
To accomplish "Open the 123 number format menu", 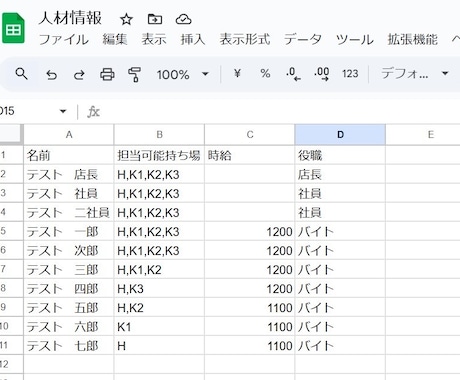I will (350, 74).
